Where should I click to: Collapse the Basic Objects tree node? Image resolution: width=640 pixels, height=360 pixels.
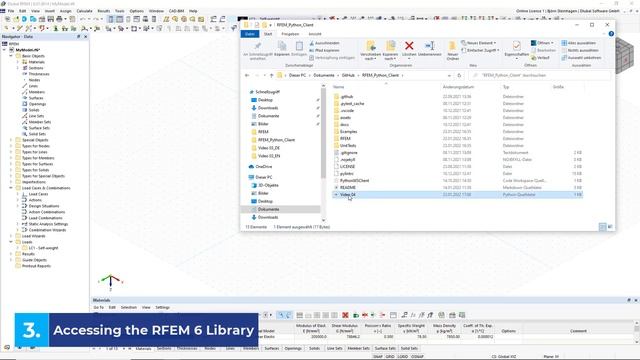coord(11,56)
